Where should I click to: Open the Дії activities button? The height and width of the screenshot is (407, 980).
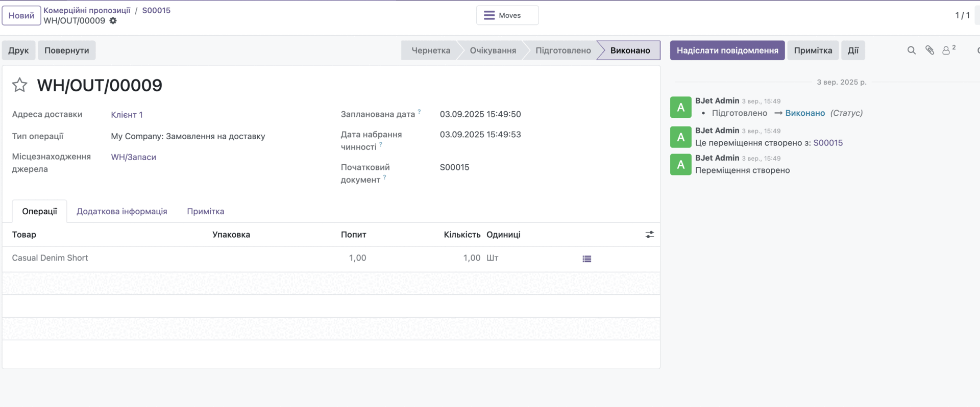coord(852,50)
